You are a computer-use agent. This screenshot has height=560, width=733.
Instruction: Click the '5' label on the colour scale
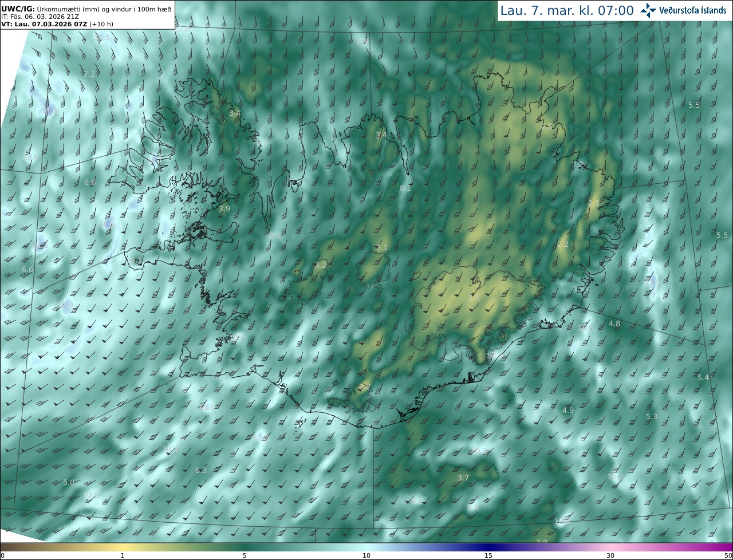[x=245, y=555]
